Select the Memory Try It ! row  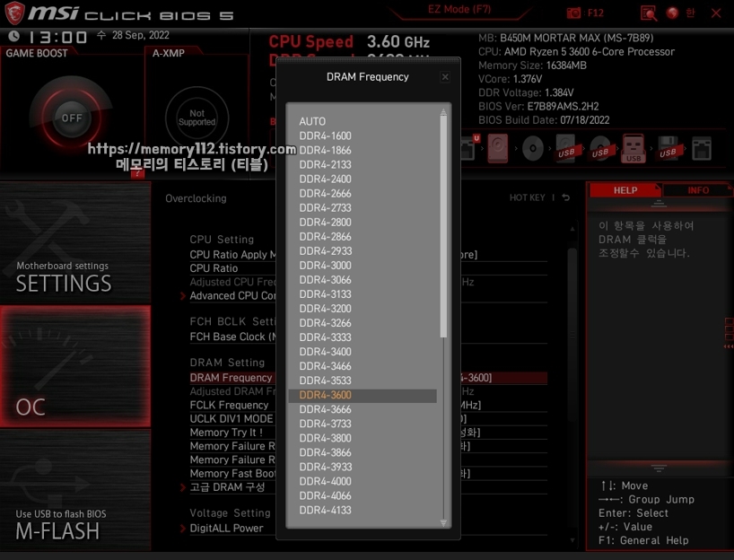369,433
